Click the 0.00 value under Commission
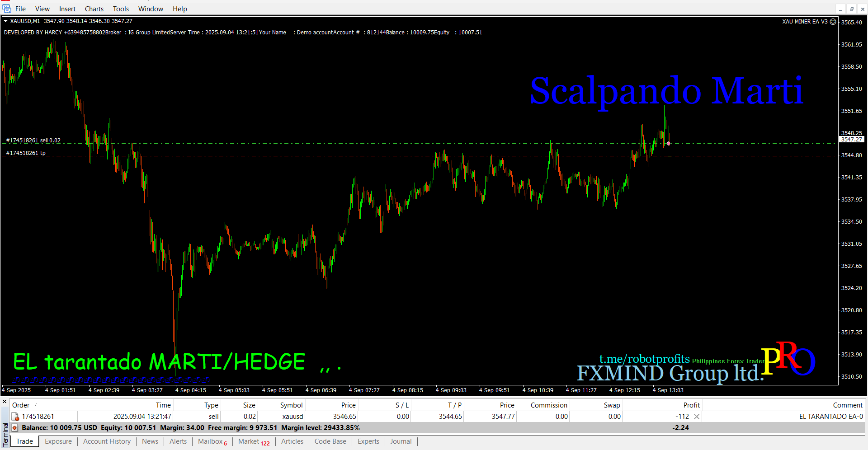The width and height of the screenshot is (868, 450). (561, 417)
